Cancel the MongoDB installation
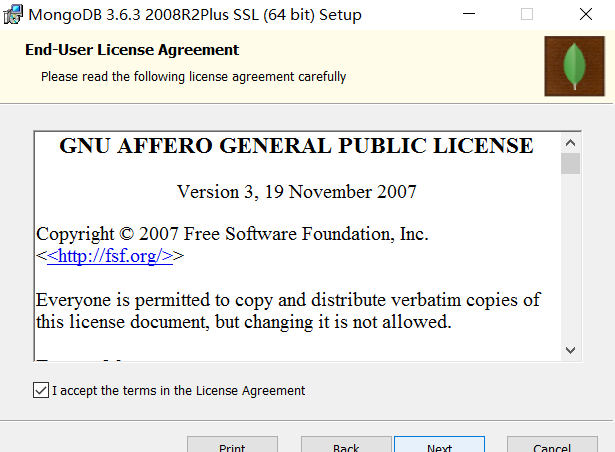The height and width of the screenshot is (452, 615). [x=552, y=444]
